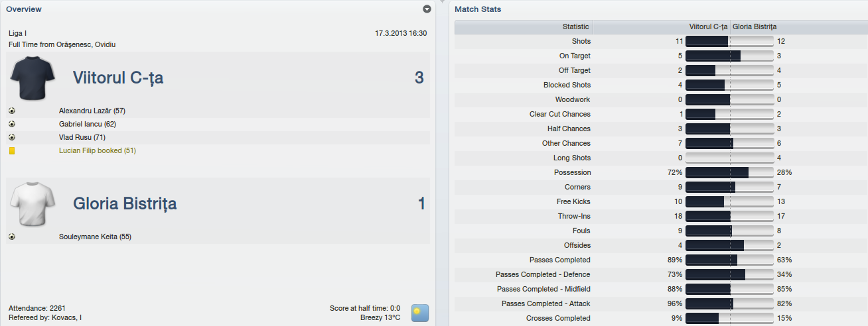868x326 pixels.
Task: Open the Viitorul C-ța team name link
Action: point(118,78)
